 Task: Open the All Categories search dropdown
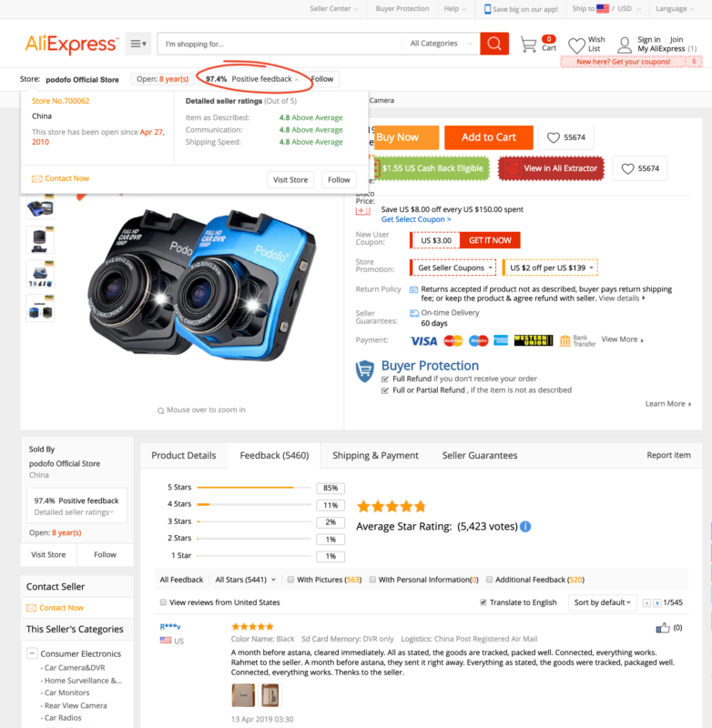pyautogui.click(x=441, y=44)
